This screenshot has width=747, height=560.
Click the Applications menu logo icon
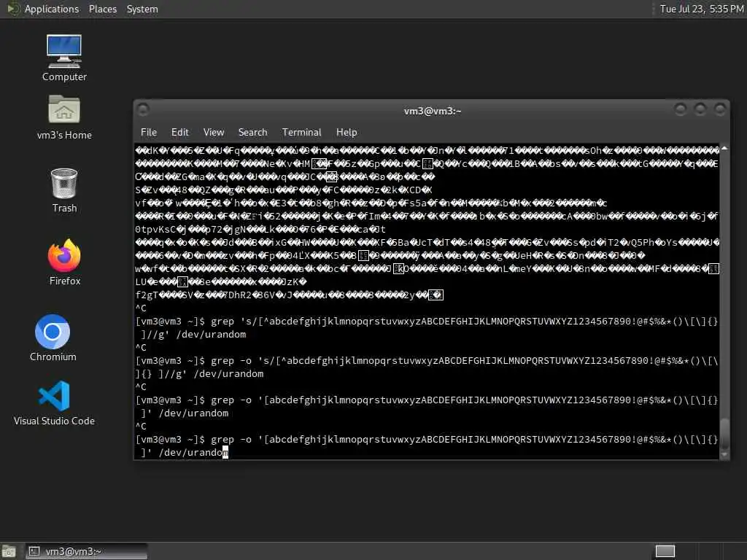[13, 9]
